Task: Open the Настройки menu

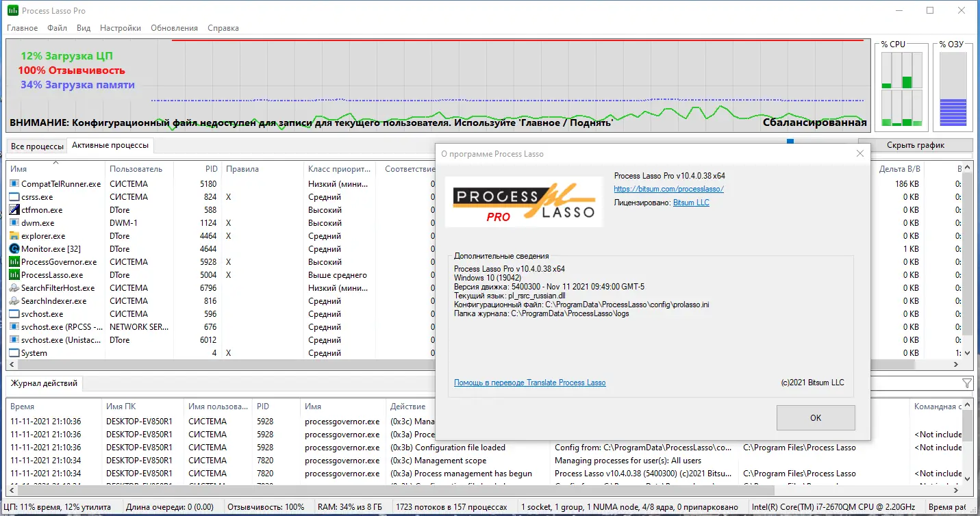Action: (x=121, y=28)
